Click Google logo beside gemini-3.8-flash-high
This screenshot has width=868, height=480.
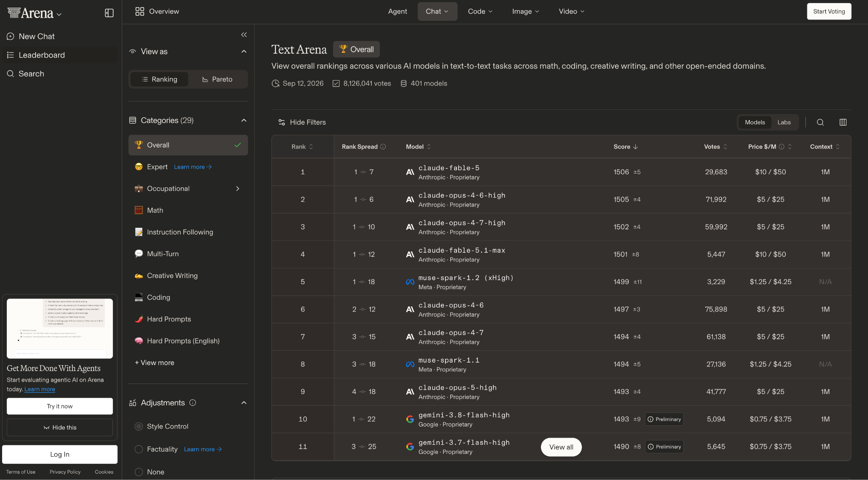click(x=410, y=419)
